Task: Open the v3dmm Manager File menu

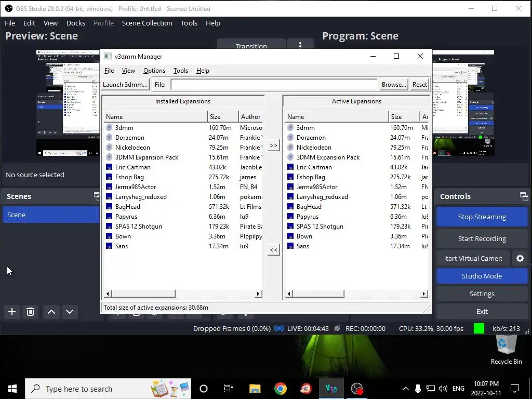Action: [x=109, y=71]
